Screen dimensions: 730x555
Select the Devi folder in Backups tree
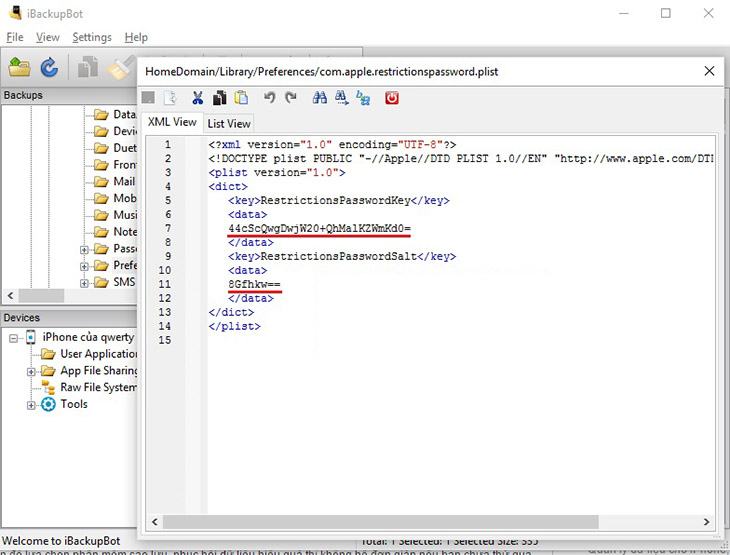(x=115, y=131)
